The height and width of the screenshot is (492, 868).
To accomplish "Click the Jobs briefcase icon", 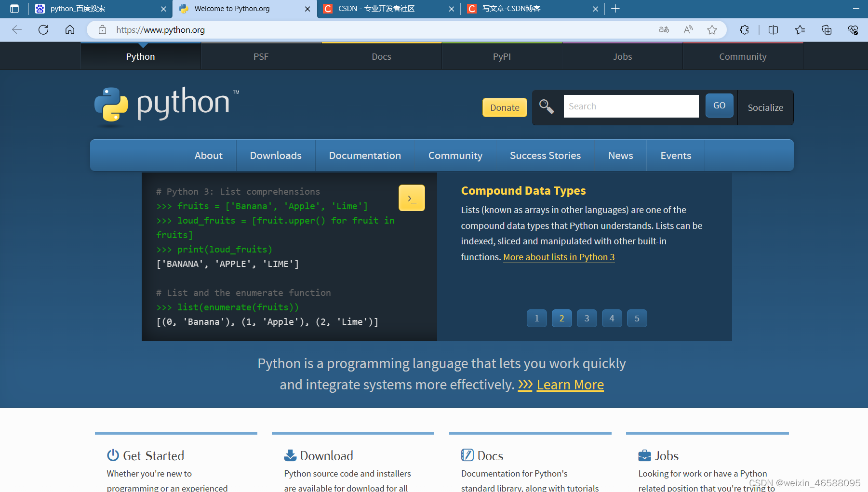I will [644, 455].
